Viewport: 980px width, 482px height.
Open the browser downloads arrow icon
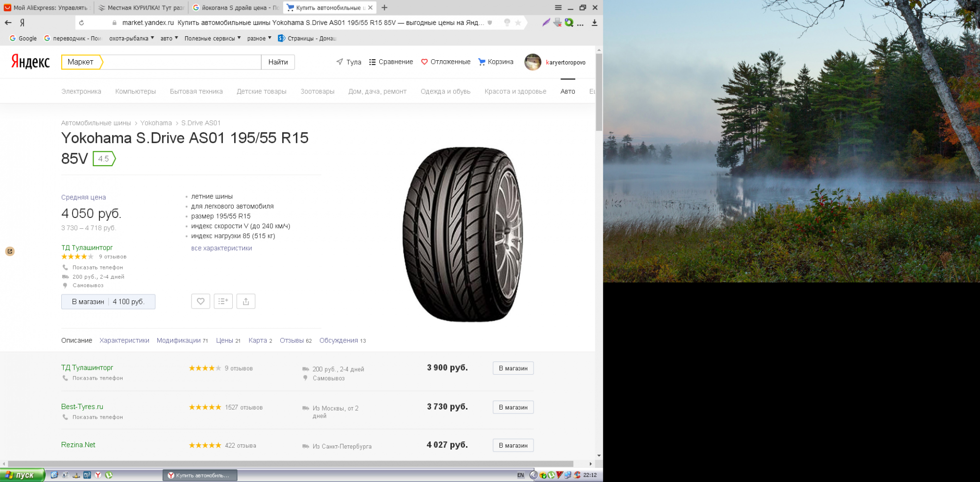pyautogui.click(x=594, y=23)
